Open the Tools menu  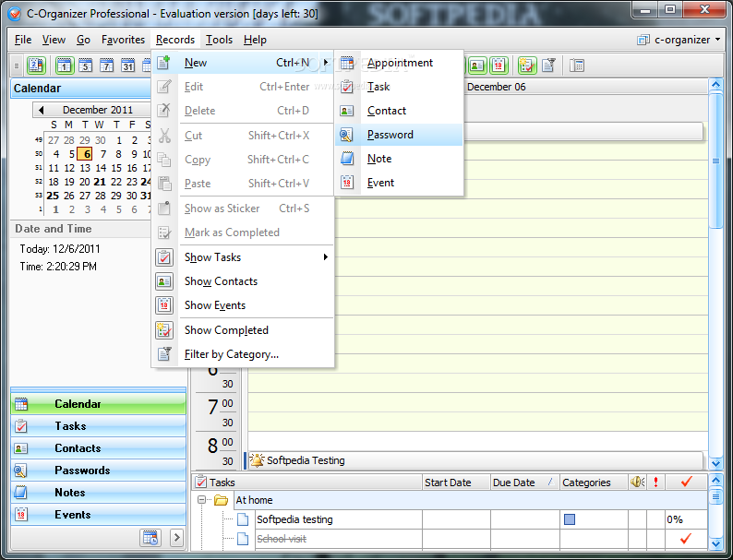[219, 40]
